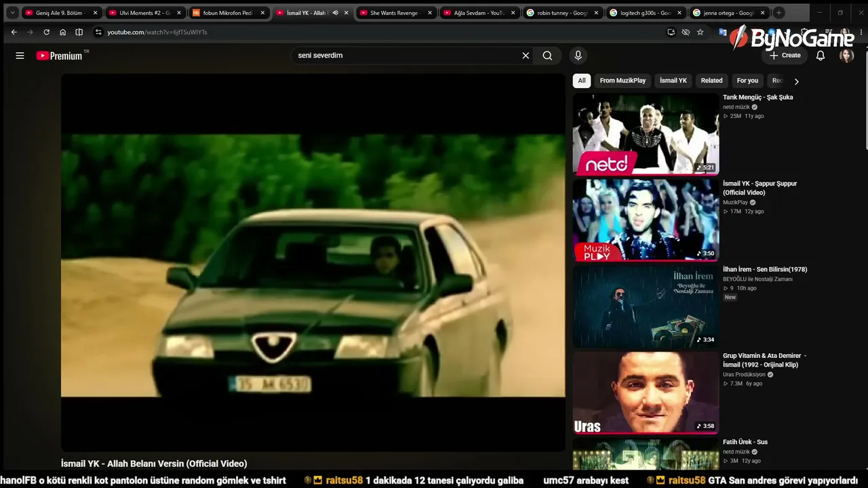Select the Related filter chip
This screenshot has width=868, height=488.
click(x=711, y=81)
